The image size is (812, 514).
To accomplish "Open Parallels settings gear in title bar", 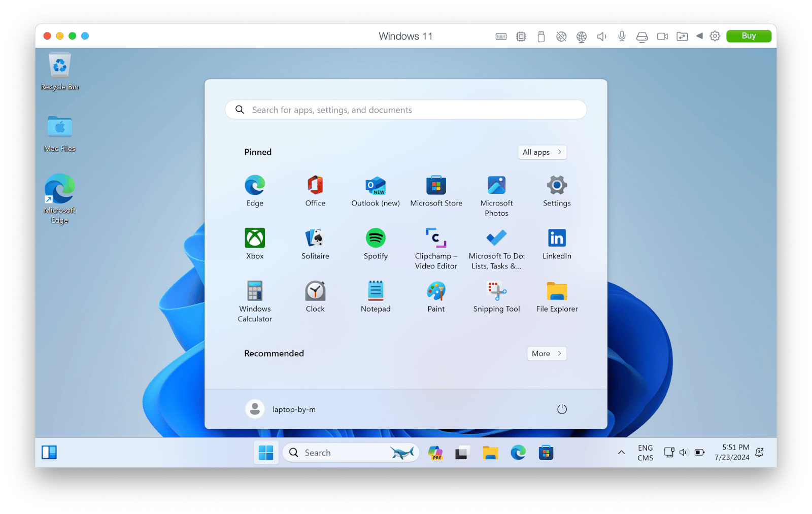I will click(715, 36).
